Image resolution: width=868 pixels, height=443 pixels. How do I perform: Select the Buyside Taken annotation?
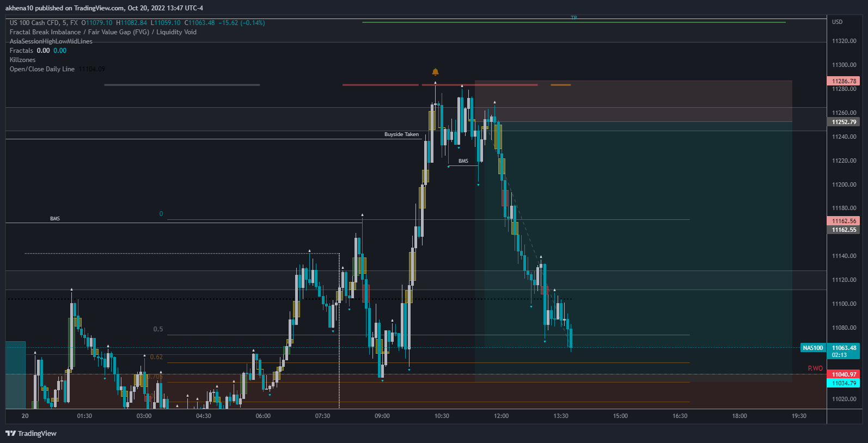pyautogui.click(x=401, y=134)
